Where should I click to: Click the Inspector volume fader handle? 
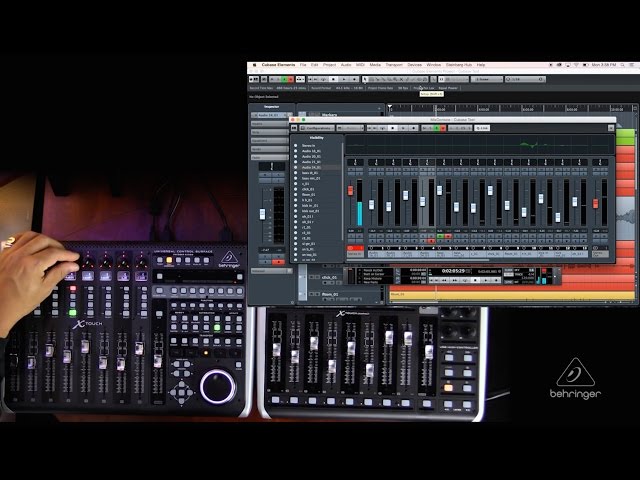click(x=262, y=214)
